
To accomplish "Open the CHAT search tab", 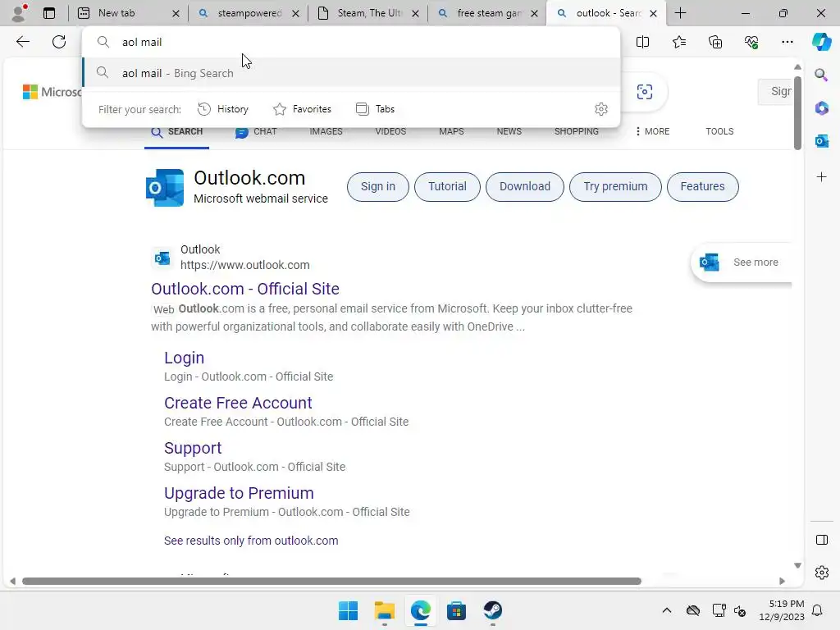I will click(x=256, y=132).
